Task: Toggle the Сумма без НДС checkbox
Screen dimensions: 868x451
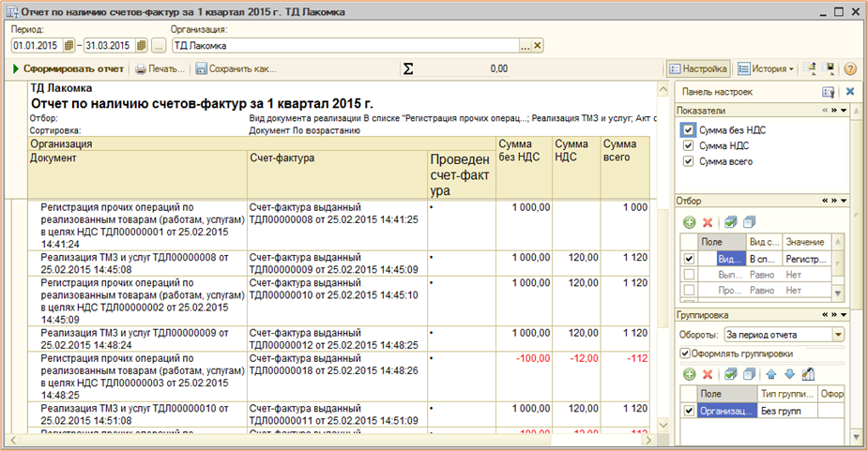Action: point(690,129)
